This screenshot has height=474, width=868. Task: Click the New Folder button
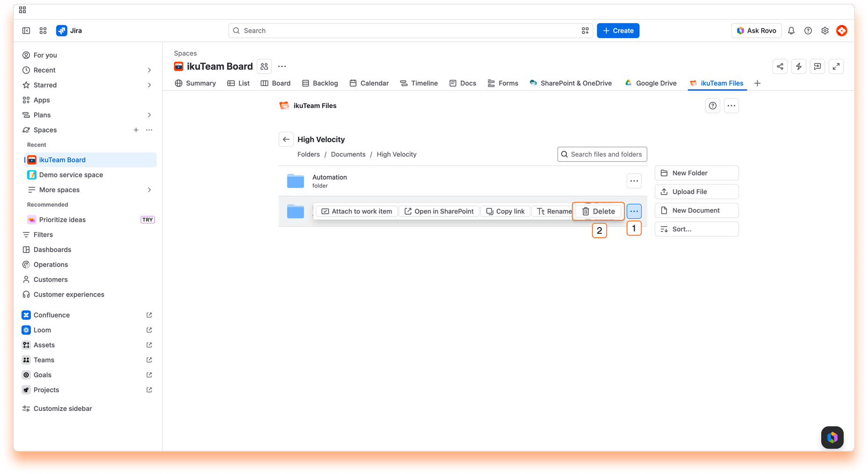(x=697, y=173)
